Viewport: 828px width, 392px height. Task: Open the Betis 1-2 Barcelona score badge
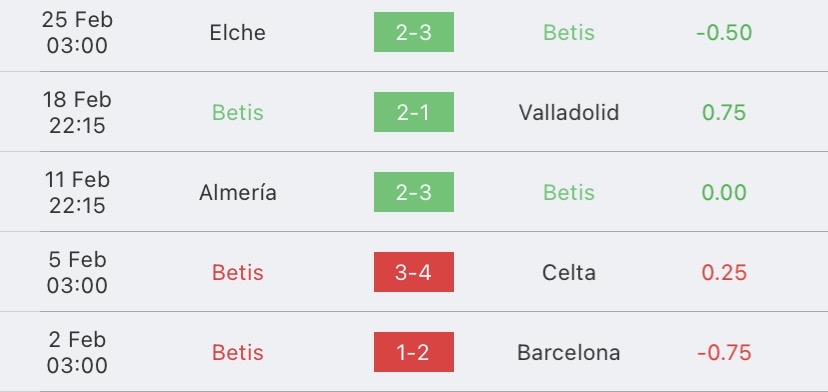(413, 352)
